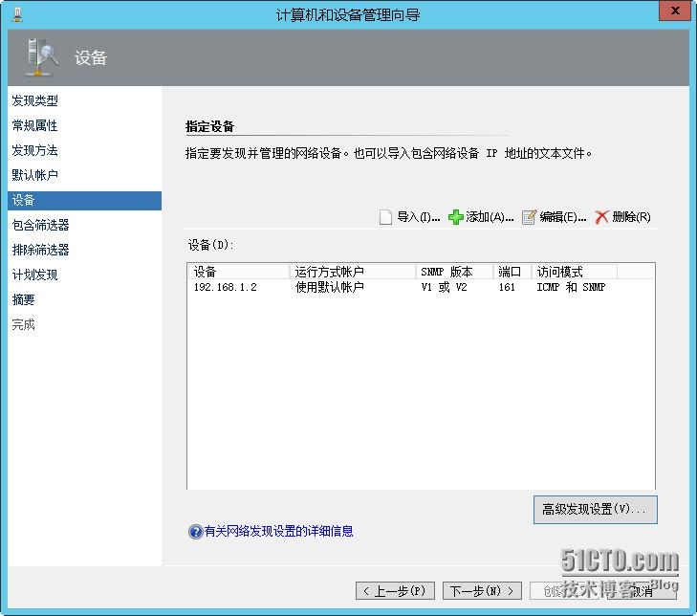Open the 摘要 wizard step
The width and height of the screenshot is (697, 616).
pos(23,299)
